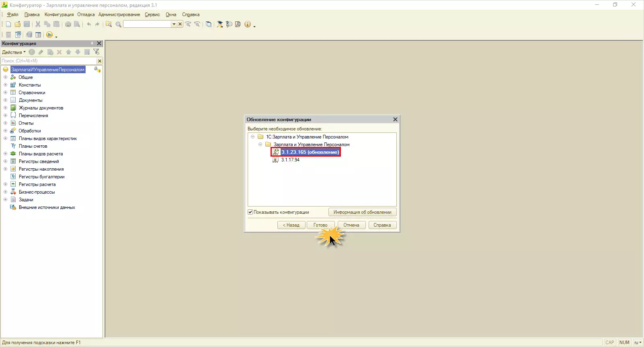Close the Обновление конфигурации dialog
The height and width of the screenshot is (347, 644).
click(x=395, y=120)
